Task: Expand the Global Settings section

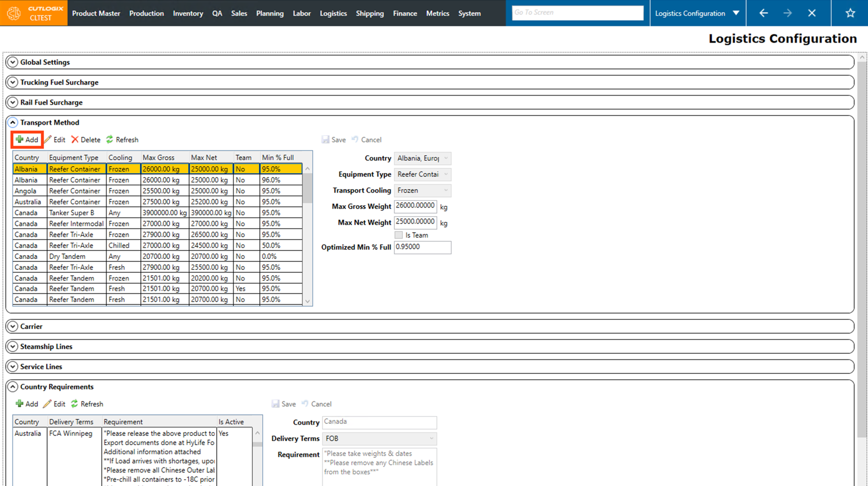Action: tap(13, 62)
